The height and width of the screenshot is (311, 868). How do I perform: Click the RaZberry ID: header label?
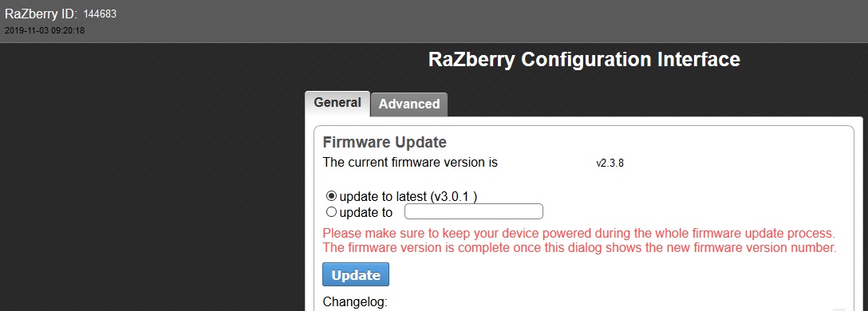[x=41, y=14]
